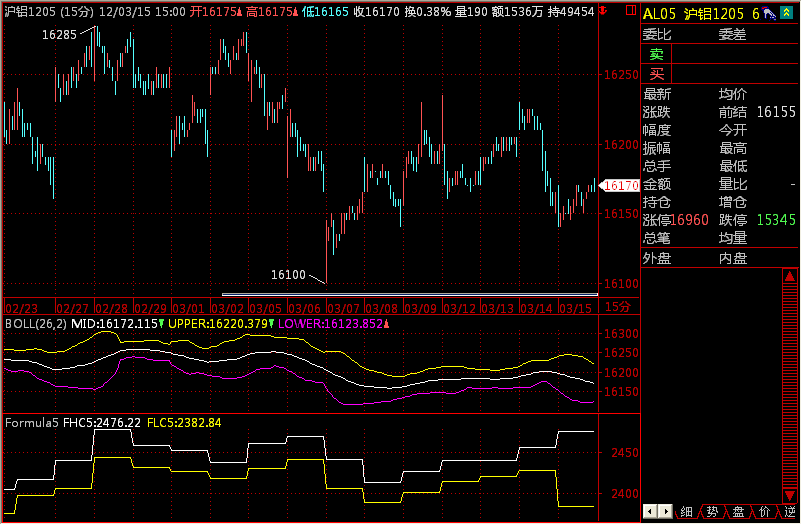The width and height of the screenshot is (802, 525).
Task: Select the 盘 tab
Action: point(738,512)
